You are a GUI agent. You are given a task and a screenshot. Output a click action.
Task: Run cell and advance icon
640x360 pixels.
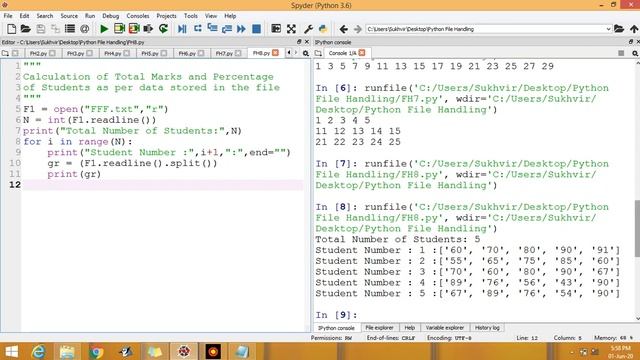click(x=134, y=29)
